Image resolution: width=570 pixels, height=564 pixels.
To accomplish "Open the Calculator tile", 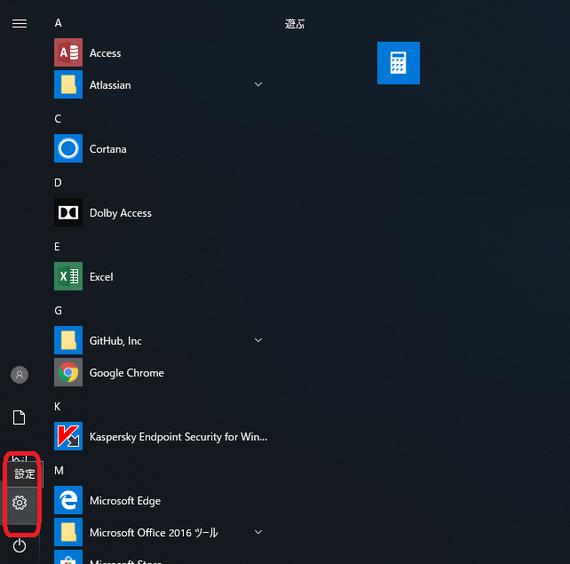I will tap(398, 63).
